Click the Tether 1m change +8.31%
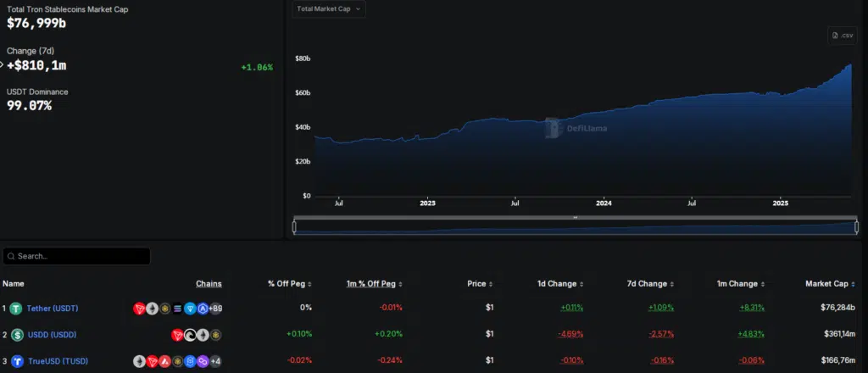The image size is (868, 373). click(x=752, y=308)
